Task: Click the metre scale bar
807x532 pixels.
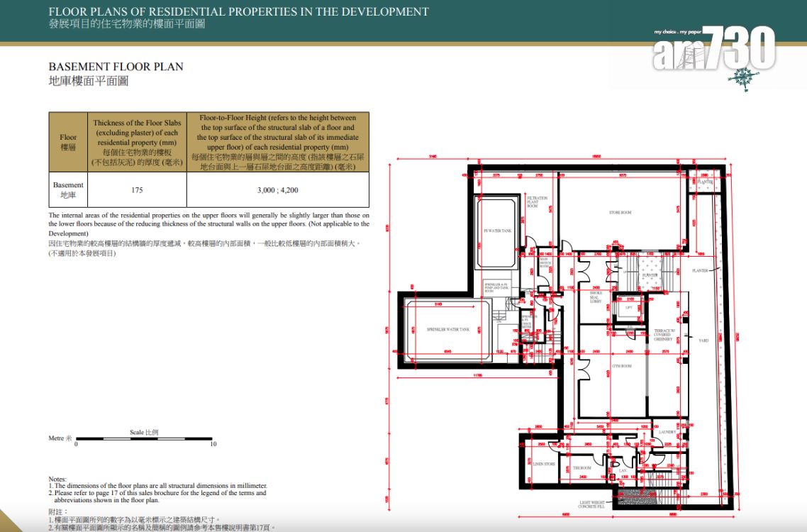Action: pyautogui.click(x=145, y=439)
